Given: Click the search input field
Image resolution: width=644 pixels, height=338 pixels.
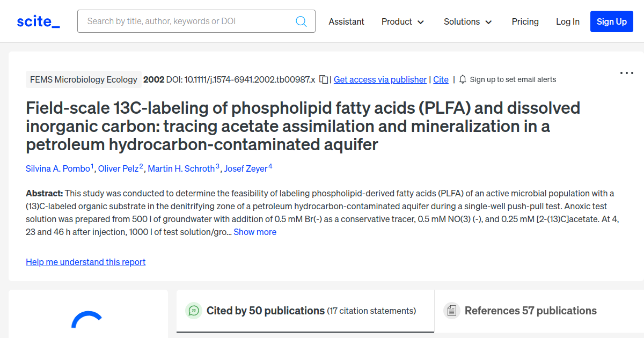Looking at the screenshot, I should point(188,21).
